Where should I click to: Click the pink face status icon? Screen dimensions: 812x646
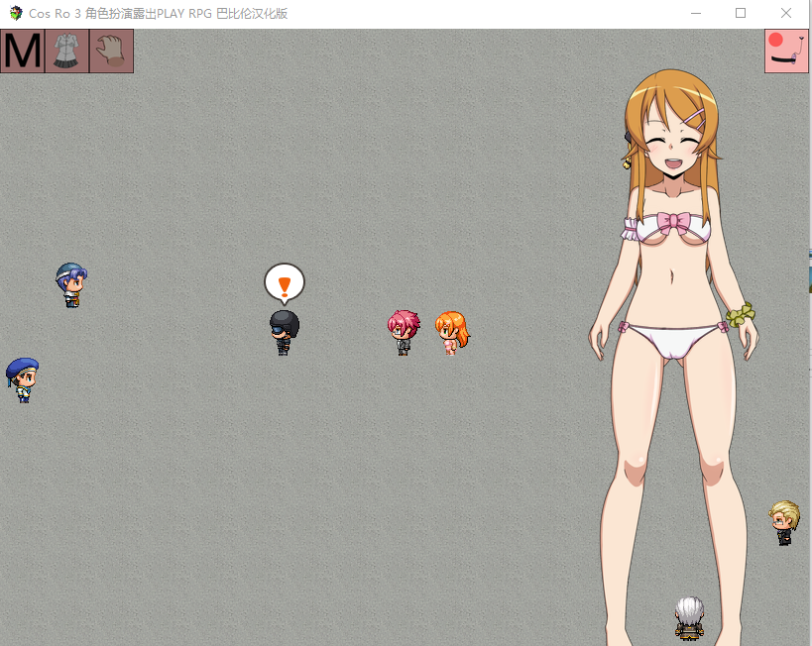coord(786,51)
